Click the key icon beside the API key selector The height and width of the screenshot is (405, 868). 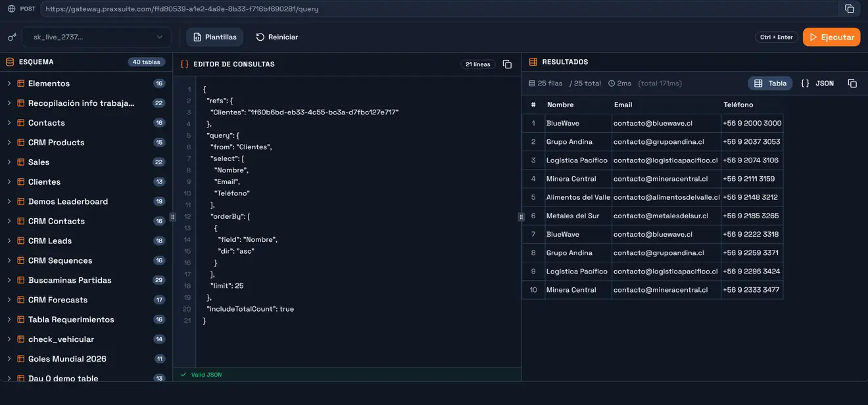12,37
